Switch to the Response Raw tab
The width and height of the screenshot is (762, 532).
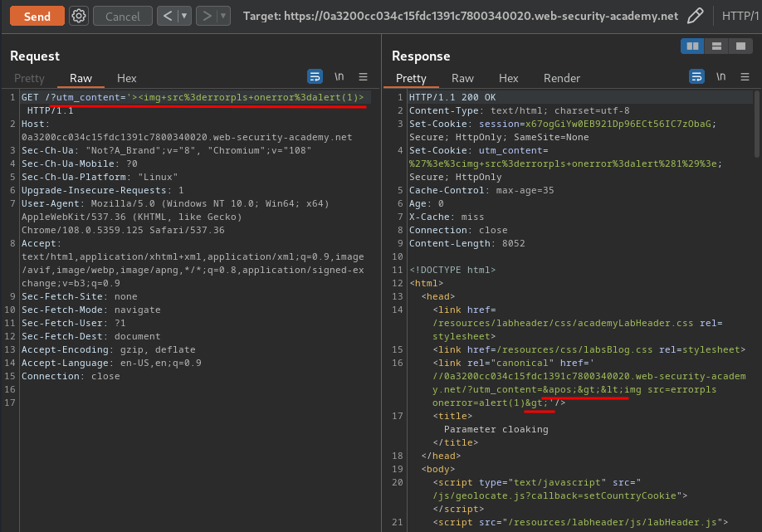point(462,78)
